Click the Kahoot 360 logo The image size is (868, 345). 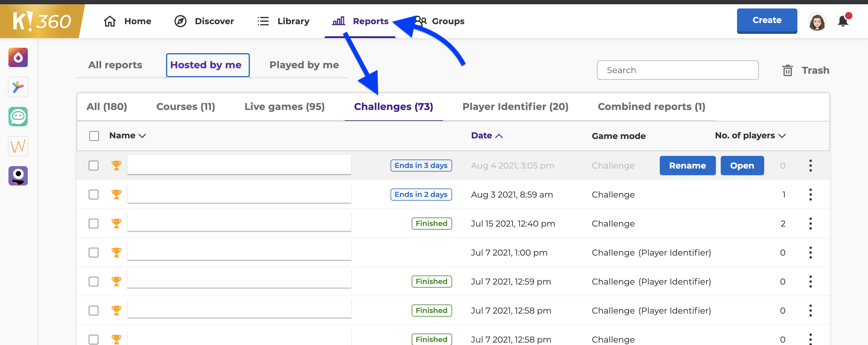tap(41, 21)
